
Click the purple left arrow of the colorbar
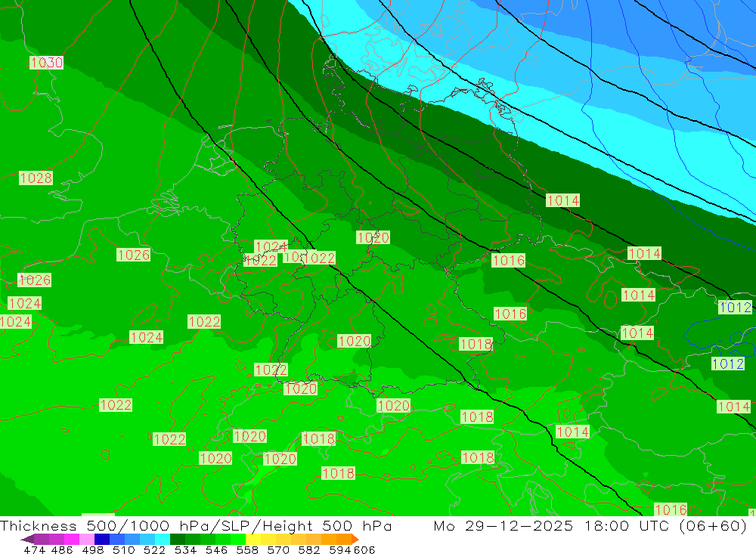pos(27,539)
